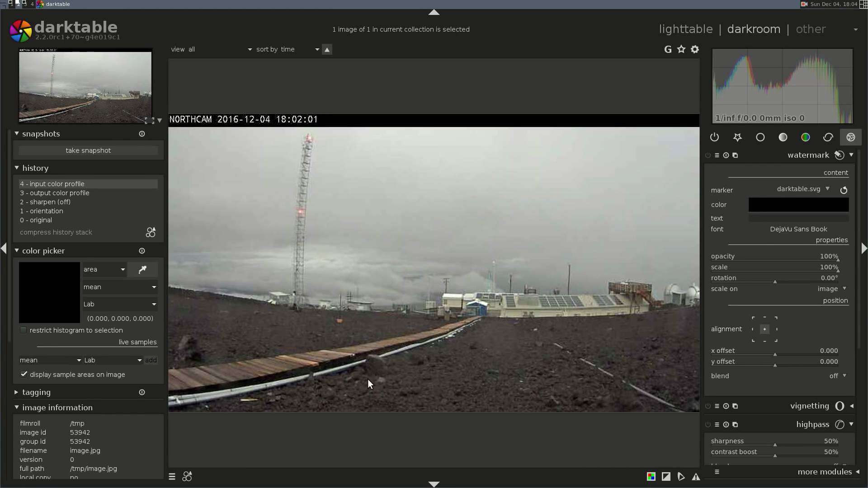Click the color picker eyedropper icon
868x488 pixels.
point(142,270)
